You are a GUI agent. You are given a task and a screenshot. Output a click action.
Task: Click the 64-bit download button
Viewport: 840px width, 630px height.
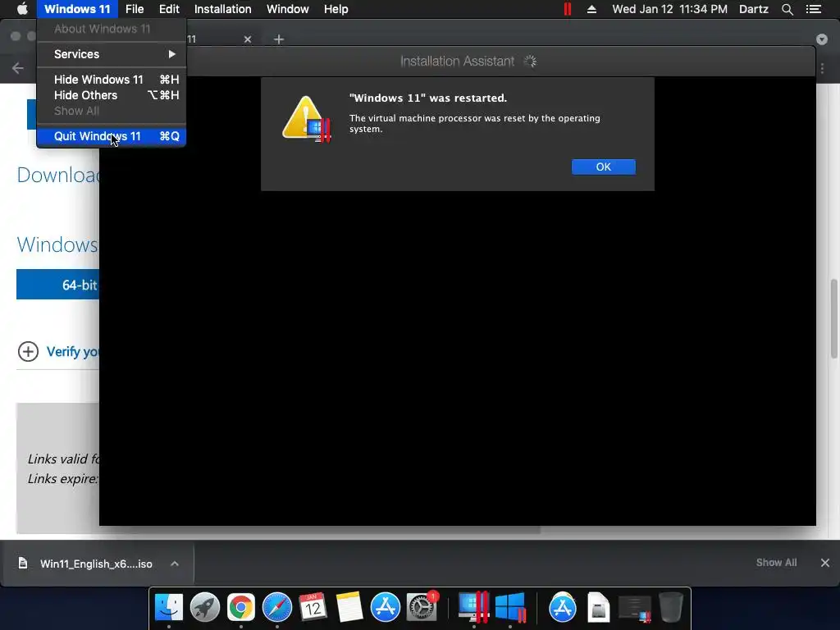coord(58,285)
